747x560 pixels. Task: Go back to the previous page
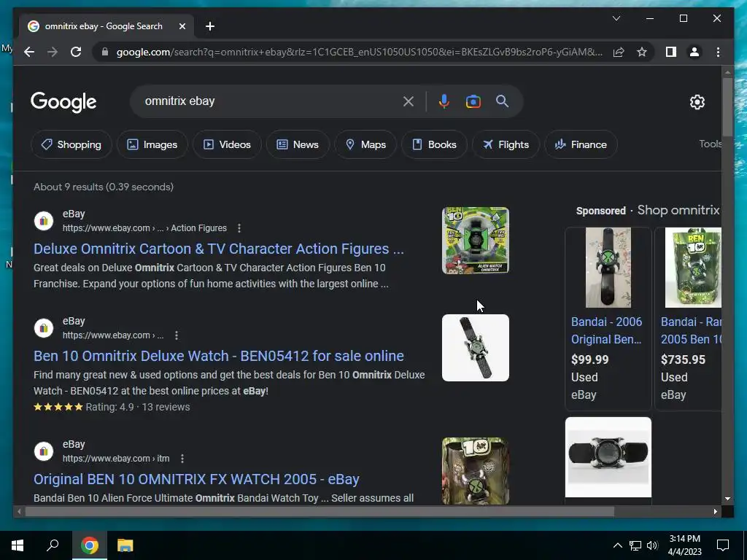29,52
